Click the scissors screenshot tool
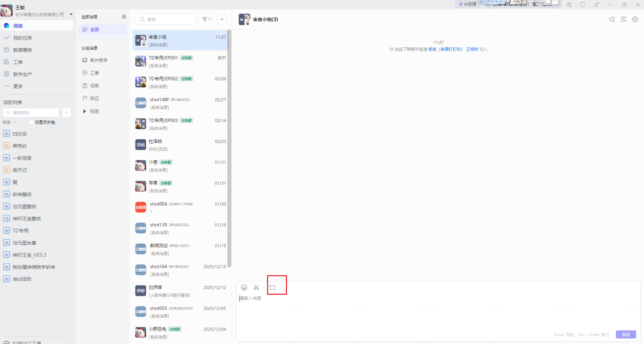 tap(256, 287)
